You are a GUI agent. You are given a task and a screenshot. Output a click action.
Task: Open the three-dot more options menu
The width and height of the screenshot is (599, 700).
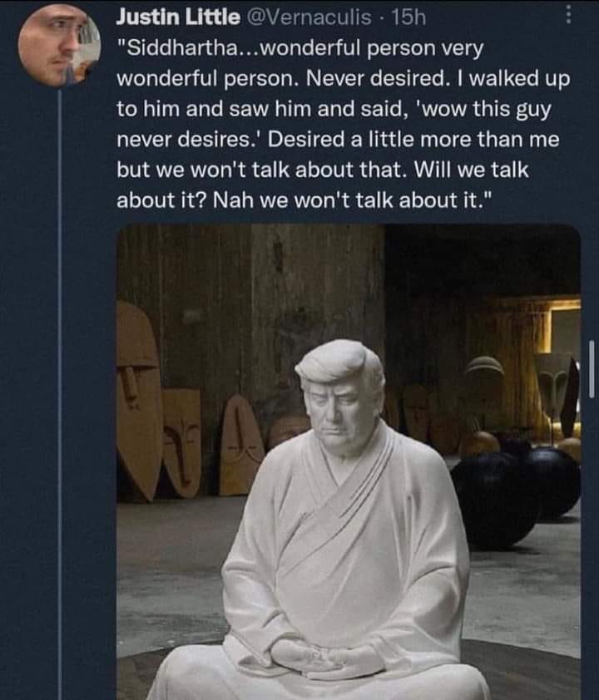coord(568,14)
